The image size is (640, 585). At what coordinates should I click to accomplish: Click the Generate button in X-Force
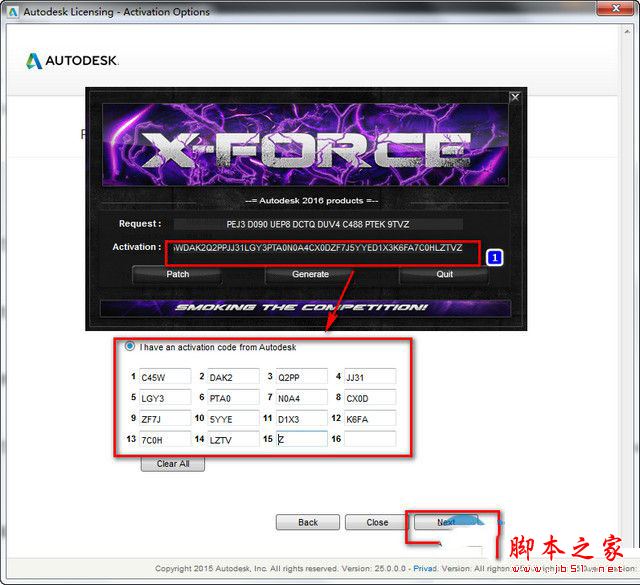(x=310, y=275)
